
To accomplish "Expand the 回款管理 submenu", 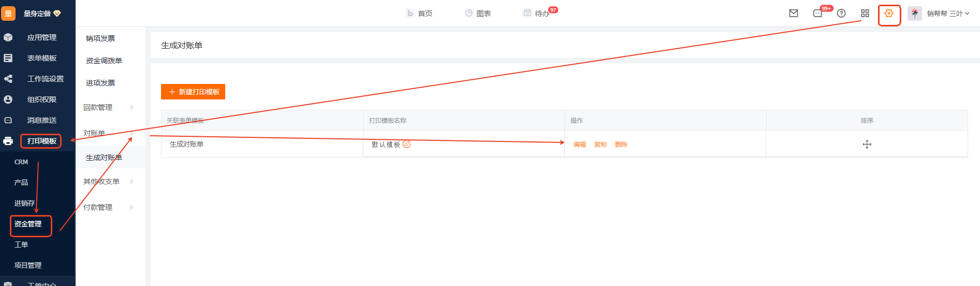I will [109, 107].
